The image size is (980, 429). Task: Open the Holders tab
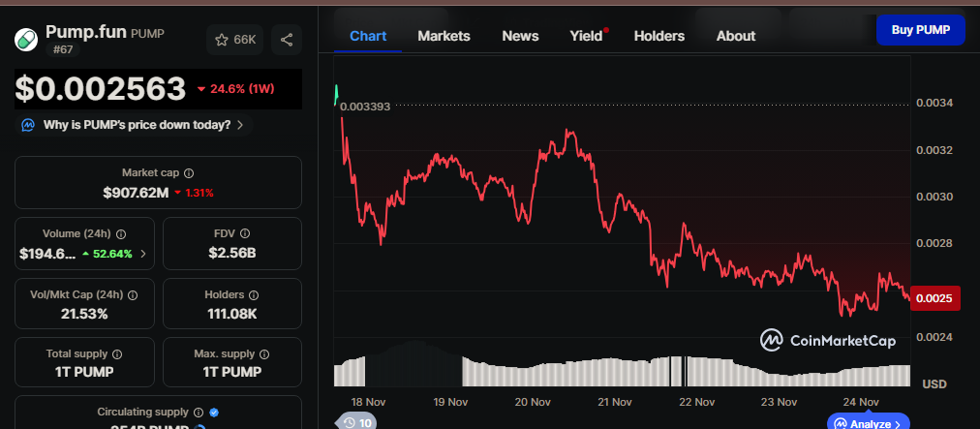click(x=658, y=36)
